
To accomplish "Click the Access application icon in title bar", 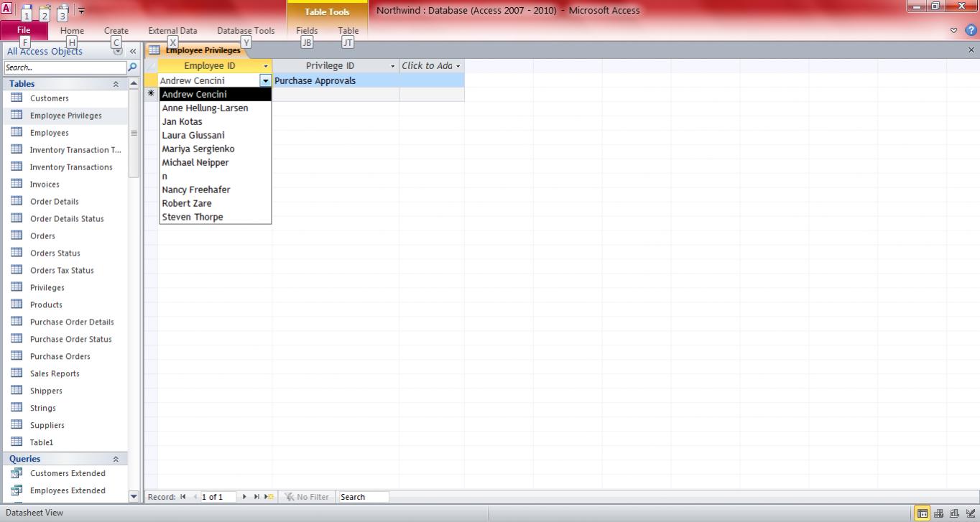I will 6,9.
